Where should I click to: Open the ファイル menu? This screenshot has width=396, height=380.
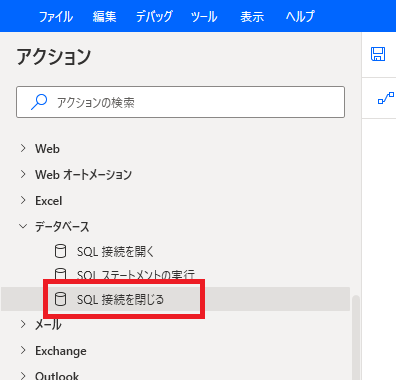click(x=56, y=16)
